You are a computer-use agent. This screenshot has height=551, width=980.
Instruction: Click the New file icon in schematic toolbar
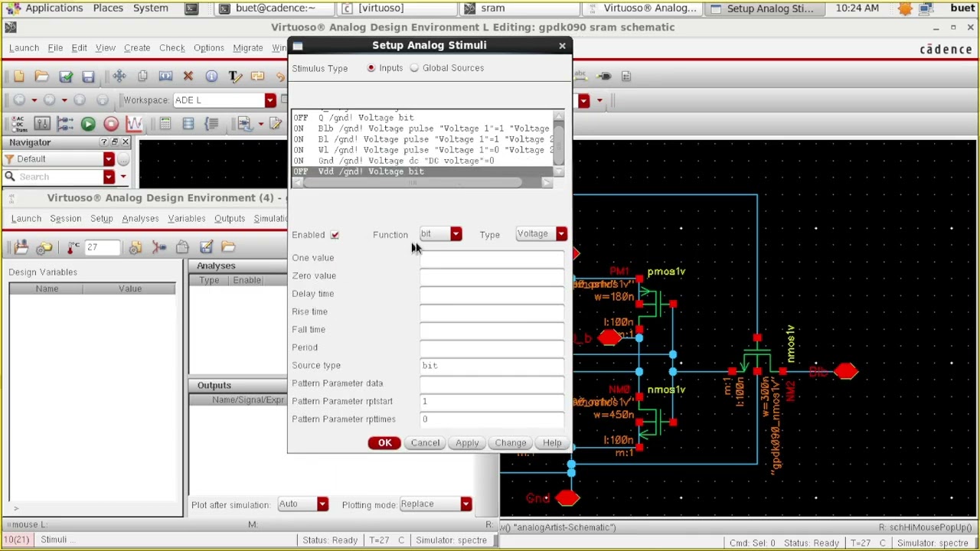[x=19, y=77]
